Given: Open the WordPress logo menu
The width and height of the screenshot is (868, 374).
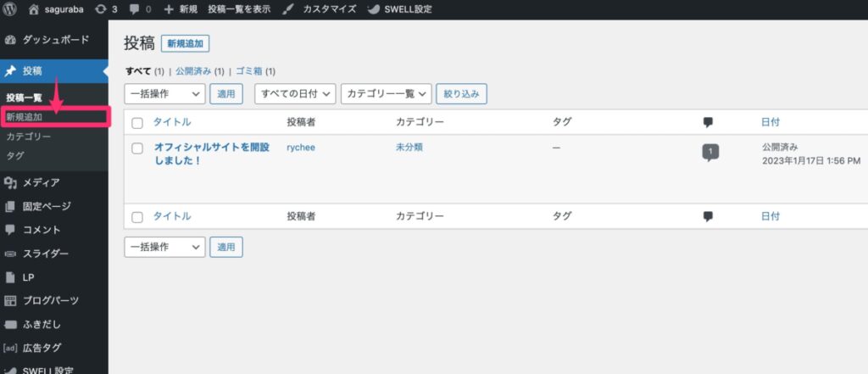Looking at the screenshot, I should (10, 9).
